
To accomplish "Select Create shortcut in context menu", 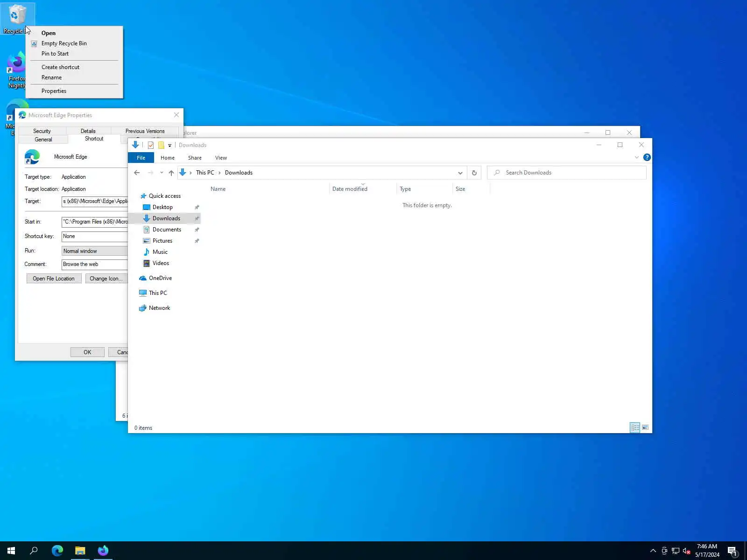I will [x=74, y=67].
